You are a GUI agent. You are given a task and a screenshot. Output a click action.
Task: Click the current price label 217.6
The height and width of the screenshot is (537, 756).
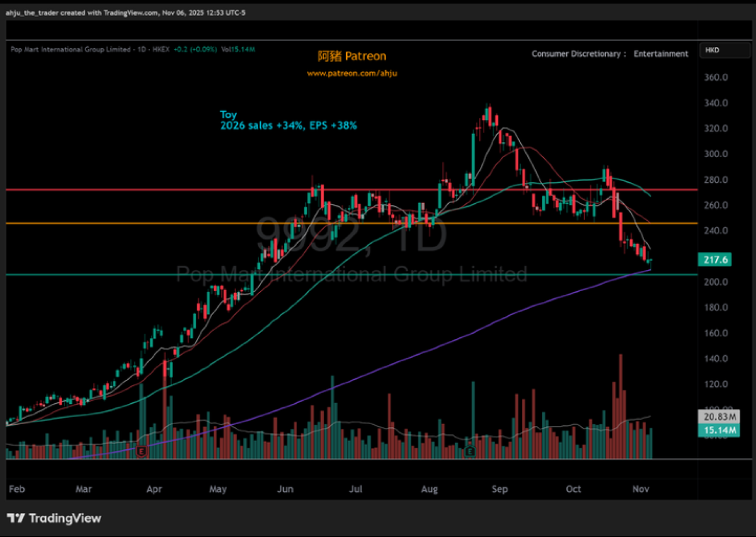715,260
